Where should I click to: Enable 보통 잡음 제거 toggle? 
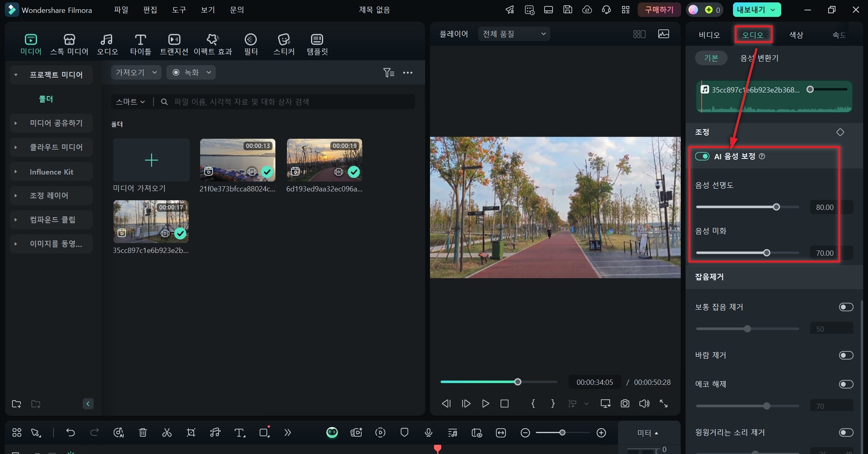point(846,307)
